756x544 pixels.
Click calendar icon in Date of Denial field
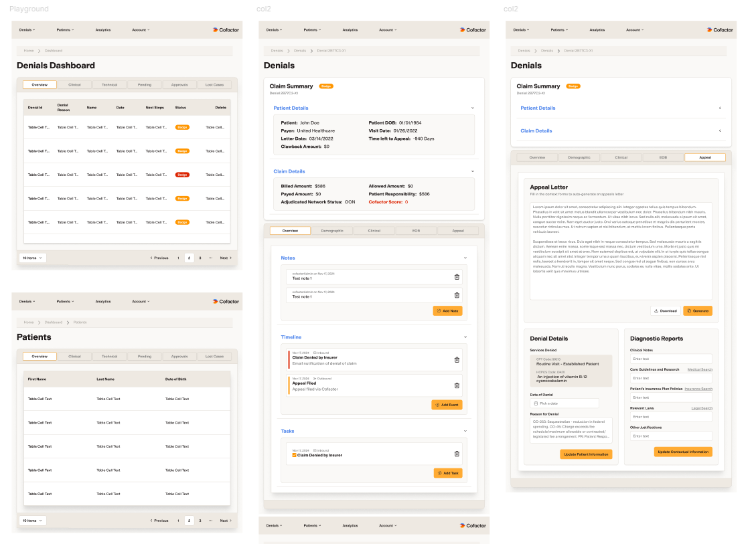(x=536, y=403)
